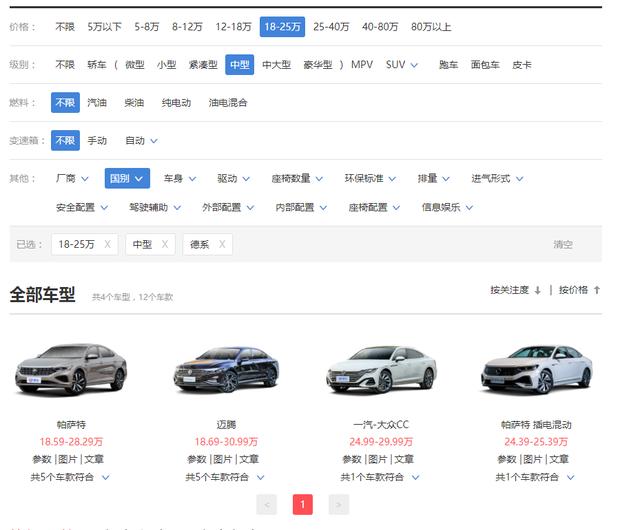Open the 安全配置 filter dropdown
This screenshot has height=530, width=640.
82,207
